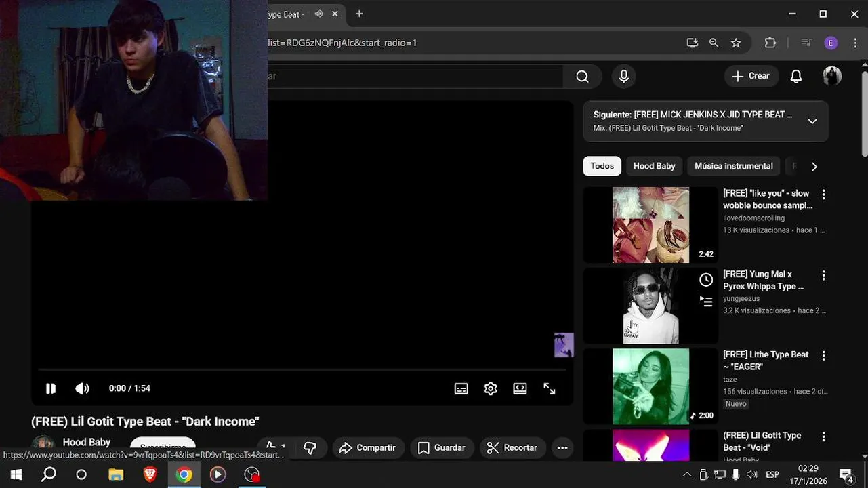The height and width of the screenshot is (488, 868).
Task: Open options for "like you" slow wobble video
Action: [824, 195]
